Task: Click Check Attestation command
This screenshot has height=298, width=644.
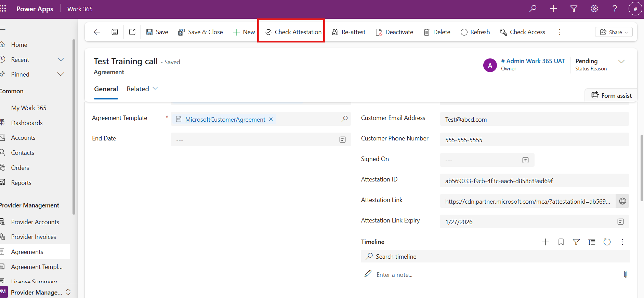Action: 293,32
